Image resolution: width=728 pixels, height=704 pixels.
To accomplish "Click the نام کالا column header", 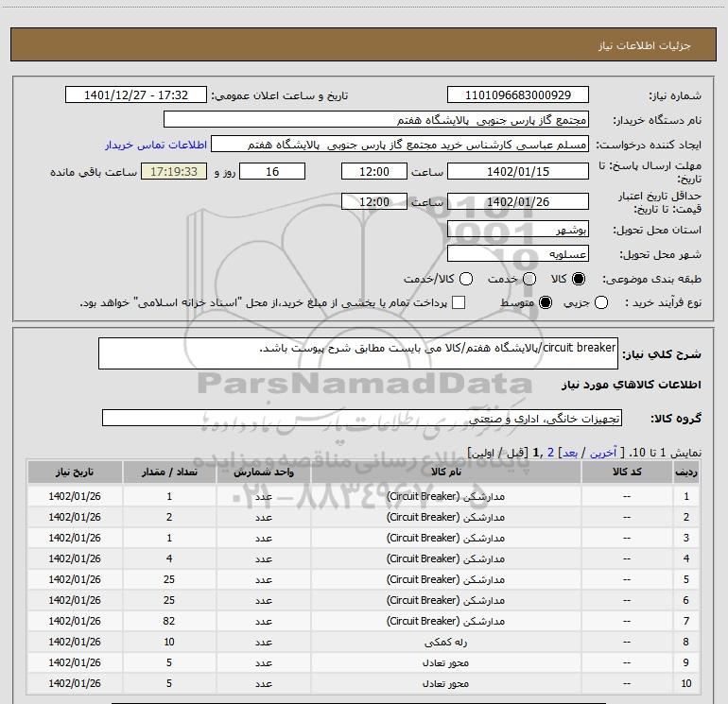I will pos(445,472).
